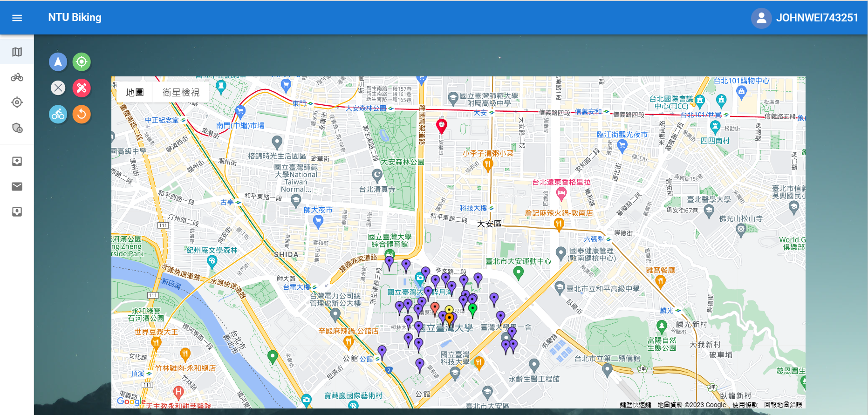Open the mail envelope icon in the sidebar
Screen dimensions: 868x415
pos(17,187)
